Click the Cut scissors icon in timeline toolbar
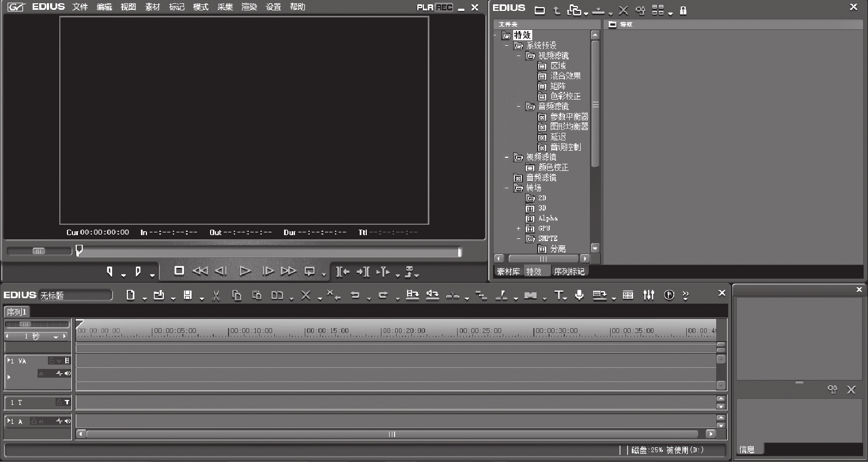 point(216,295)
